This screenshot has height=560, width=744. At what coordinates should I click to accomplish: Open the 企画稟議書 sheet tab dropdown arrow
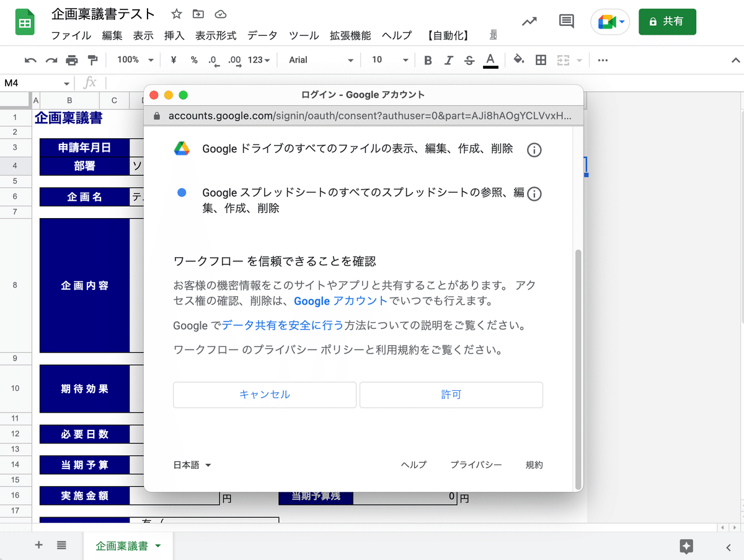[157, 546]
